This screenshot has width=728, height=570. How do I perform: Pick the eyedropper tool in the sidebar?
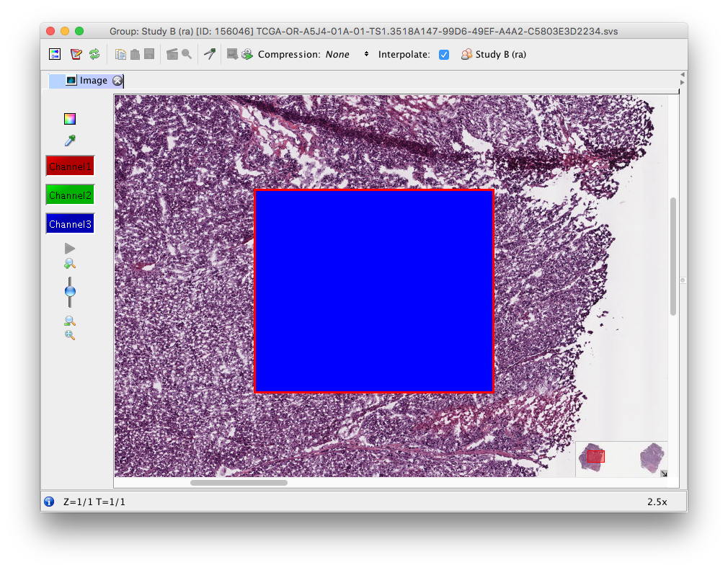(69, 140)
